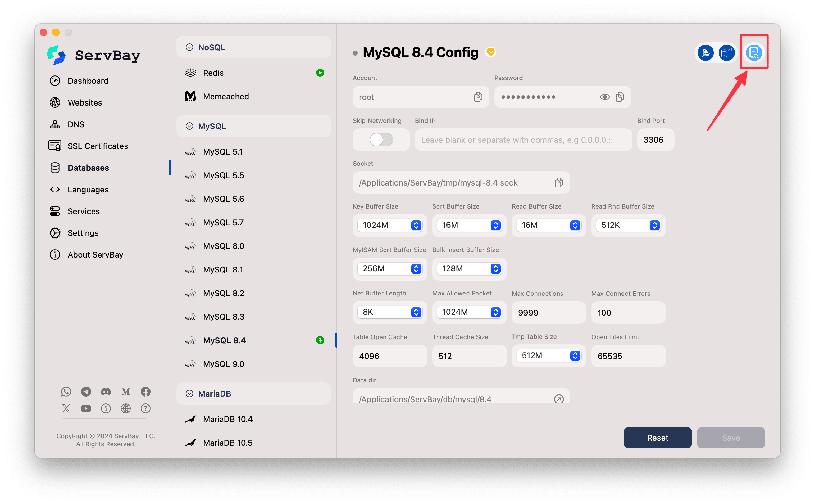Expand the MariaDB category
Viewport: 815px width, 504px height.
click(189, 393)
